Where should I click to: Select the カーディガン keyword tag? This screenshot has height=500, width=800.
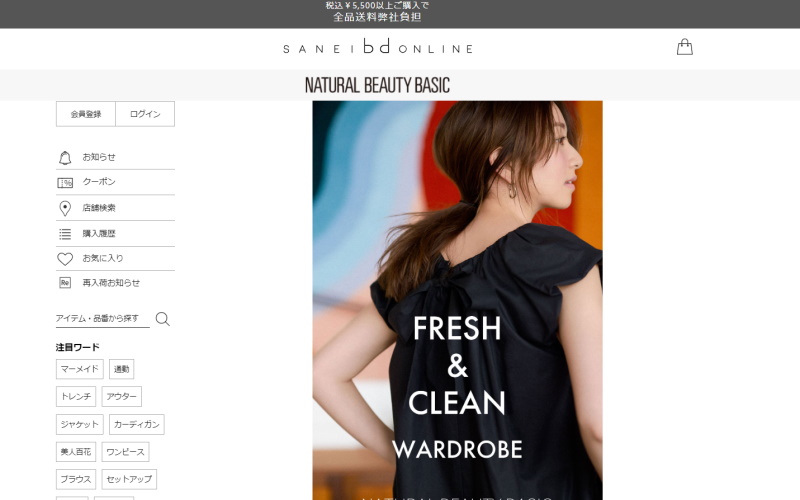(137, 425)
